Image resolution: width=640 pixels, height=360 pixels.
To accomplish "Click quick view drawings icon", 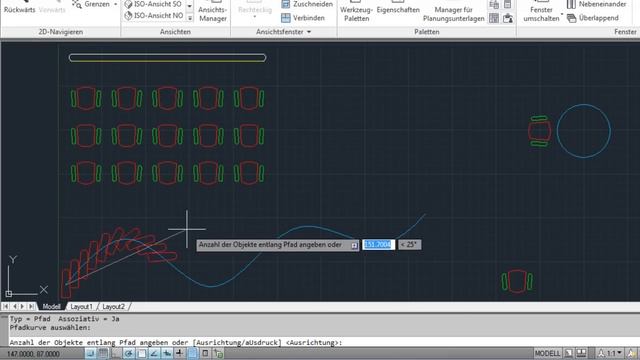I will [581, 353].
